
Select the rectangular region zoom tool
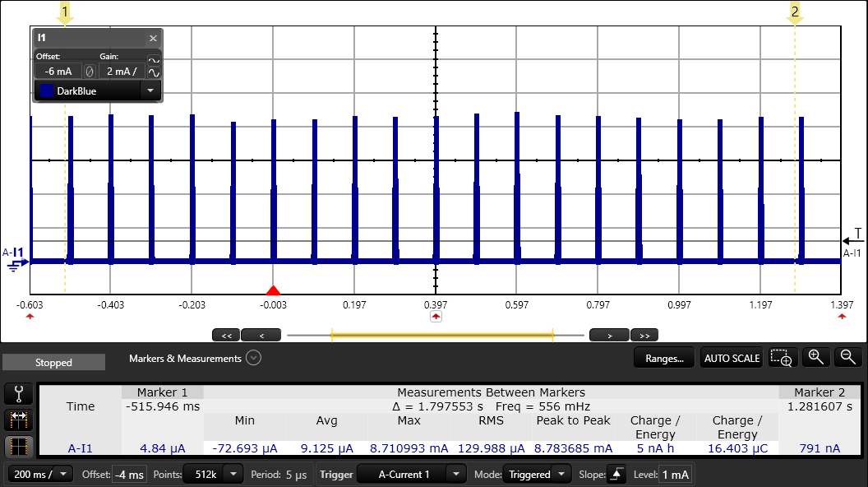coord(782,357)
